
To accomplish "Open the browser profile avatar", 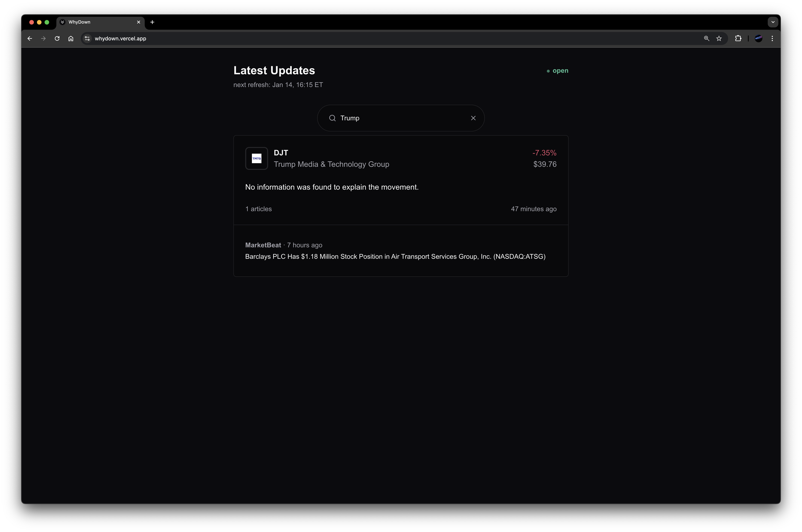I will 758,39.
